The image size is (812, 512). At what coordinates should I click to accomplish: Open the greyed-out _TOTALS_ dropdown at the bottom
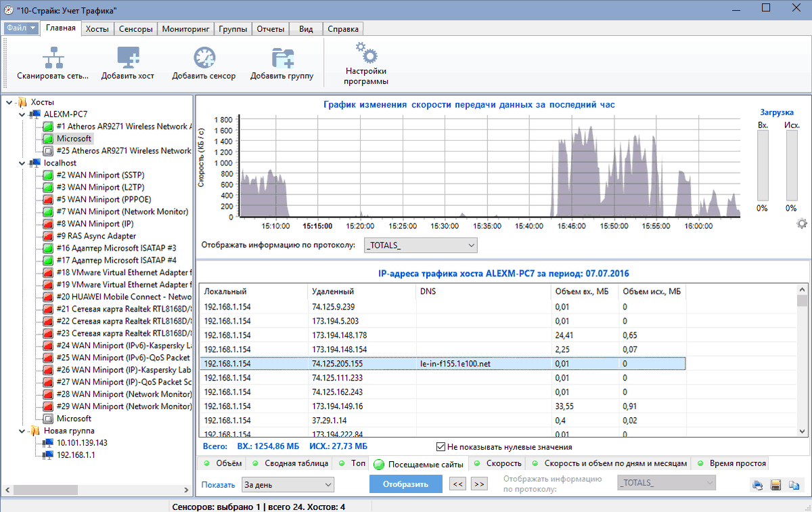(x=667, y=483)
